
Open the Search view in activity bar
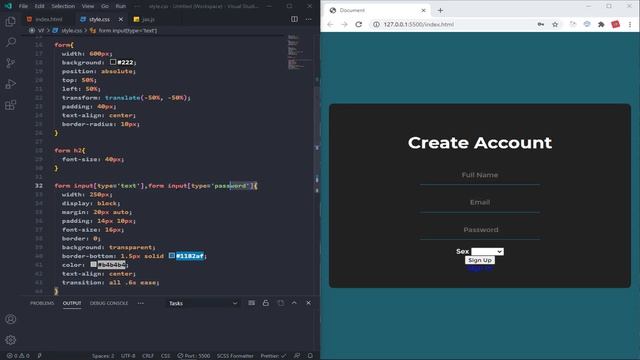pos(11,42)
